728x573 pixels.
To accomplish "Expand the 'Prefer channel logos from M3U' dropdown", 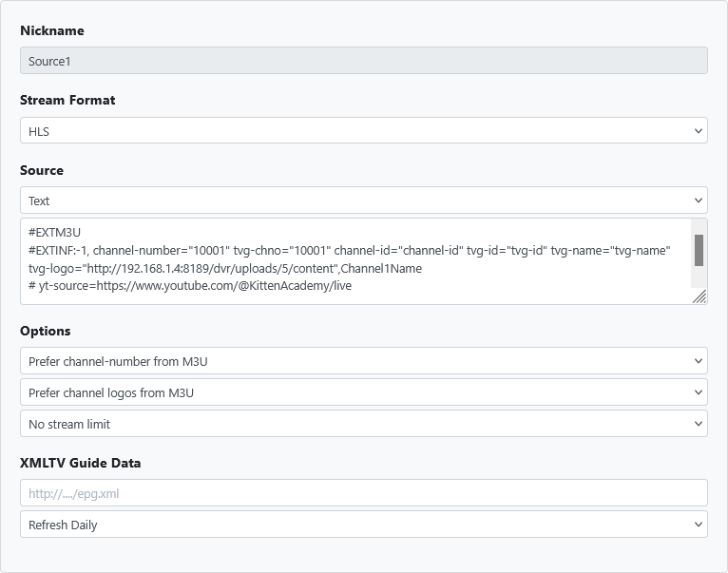I will (363, 392).
